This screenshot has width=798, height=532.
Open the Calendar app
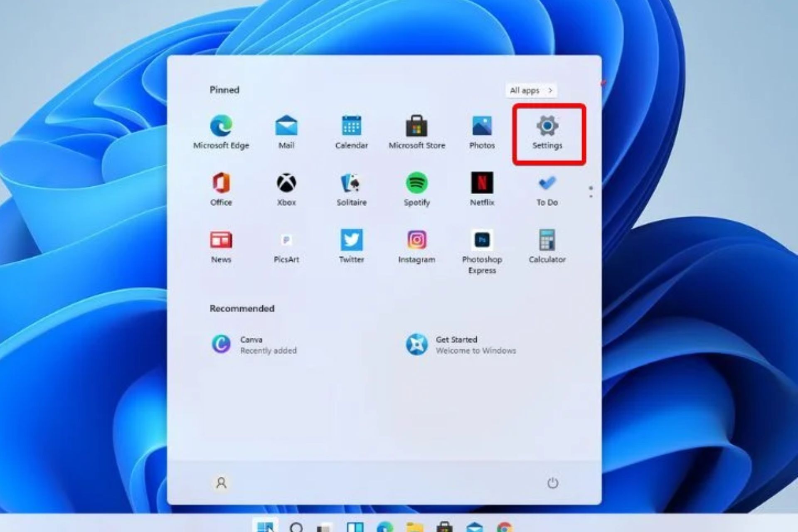coord(352,132)
